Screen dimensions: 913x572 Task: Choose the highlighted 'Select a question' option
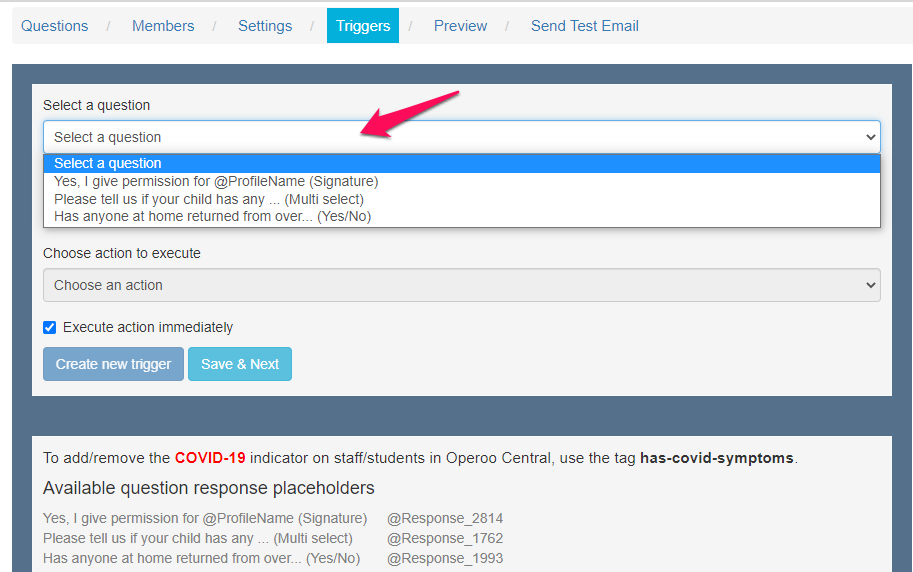click(x=108, y=163)
